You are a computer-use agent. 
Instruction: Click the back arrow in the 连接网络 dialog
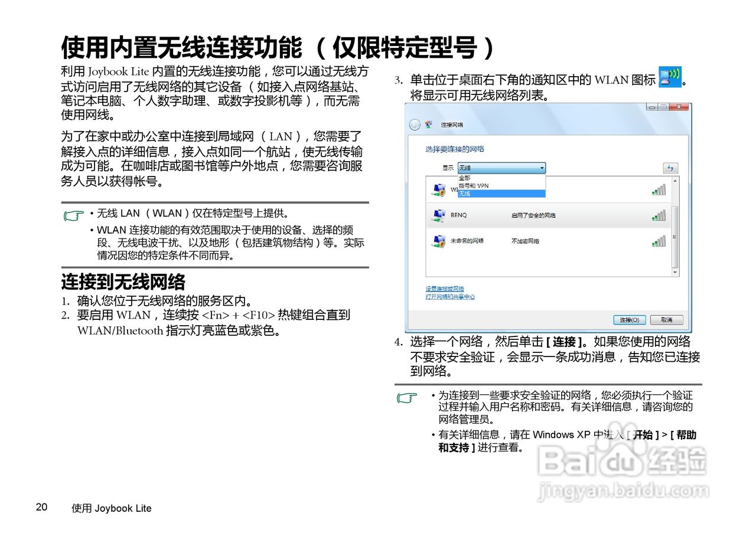pos(415,125)
